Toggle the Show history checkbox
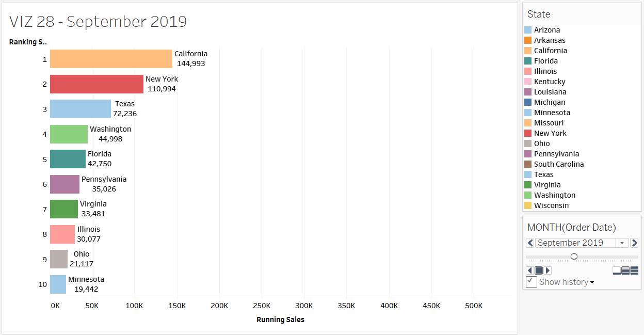 point(532,282)
